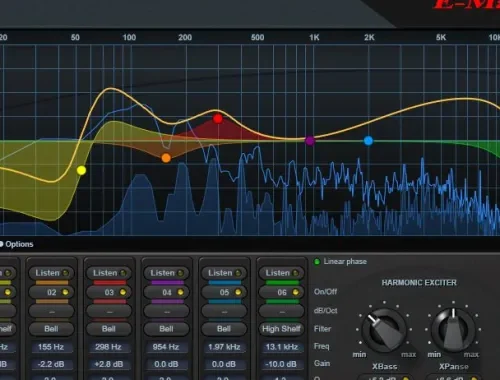
Task: Click the 'Freq' row label
Action: tap(321, 346)
